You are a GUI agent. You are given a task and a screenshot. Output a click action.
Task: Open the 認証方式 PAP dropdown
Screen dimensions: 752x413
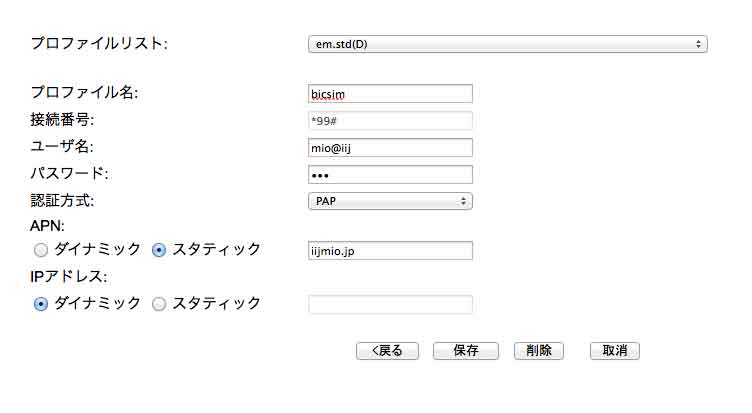click(390, 201)
